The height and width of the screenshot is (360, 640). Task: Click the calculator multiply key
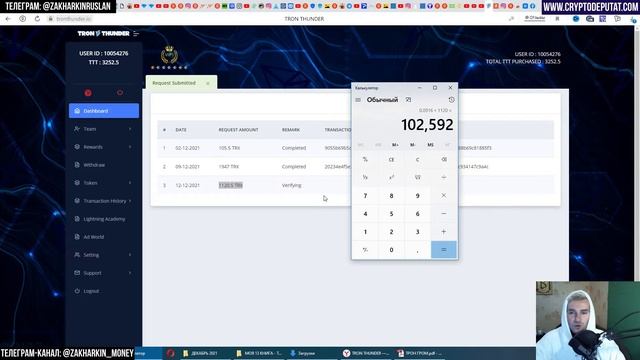pyautogui.click(x=444, y=196)
